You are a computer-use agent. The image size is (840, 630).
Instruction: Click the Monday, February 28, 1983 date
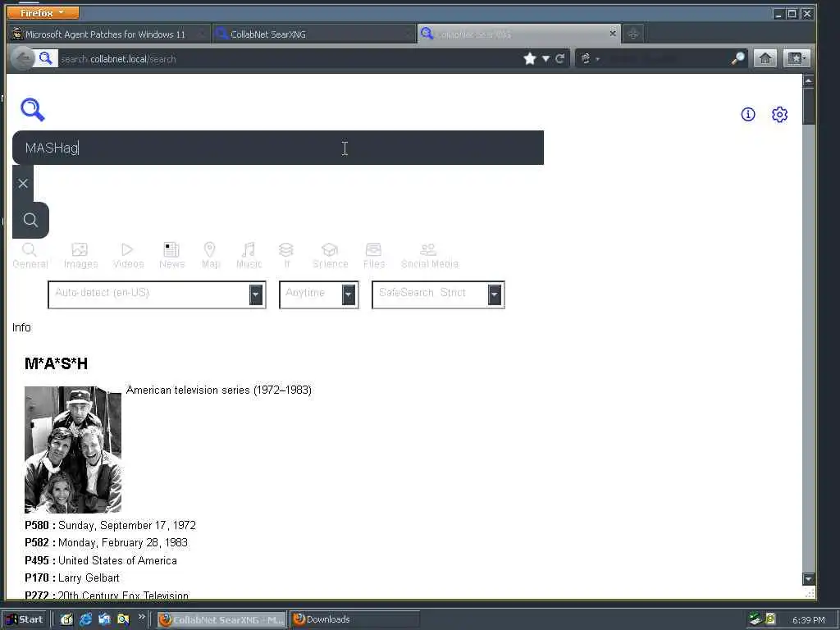point(123,543)
